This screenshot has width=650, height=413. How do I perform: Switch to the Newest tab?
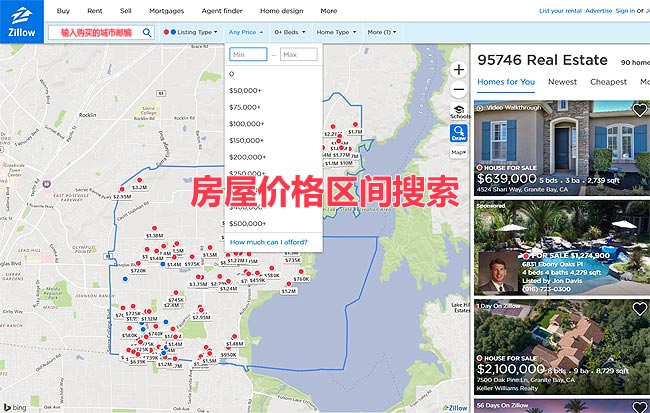[x=562, y=82]
